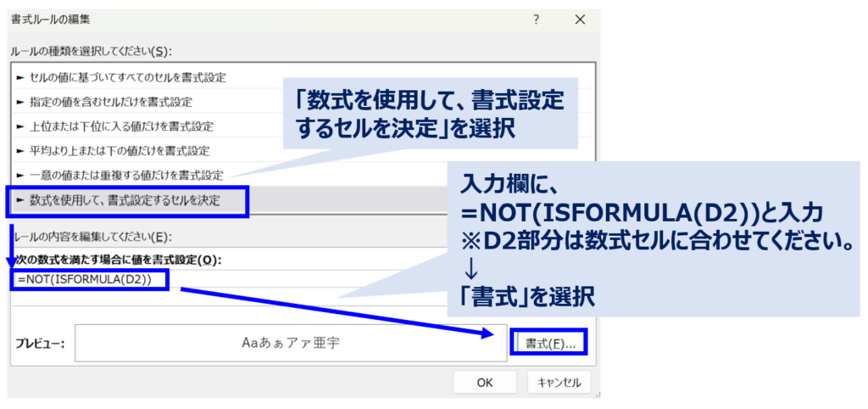Click the preview box AaあぁアァⅢ亜宇 sample
The height and width of the screenshot is (409, 868).
point(292,343)
